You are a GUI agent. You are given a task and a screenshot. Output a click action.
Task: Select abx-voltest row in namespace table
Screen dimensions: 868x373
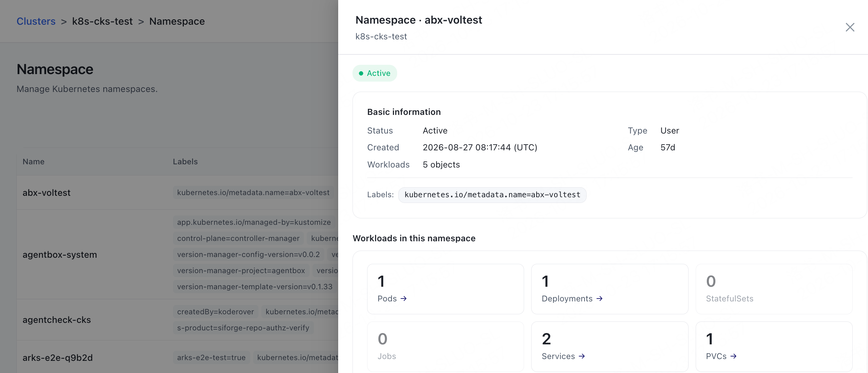tap(177, 193)
